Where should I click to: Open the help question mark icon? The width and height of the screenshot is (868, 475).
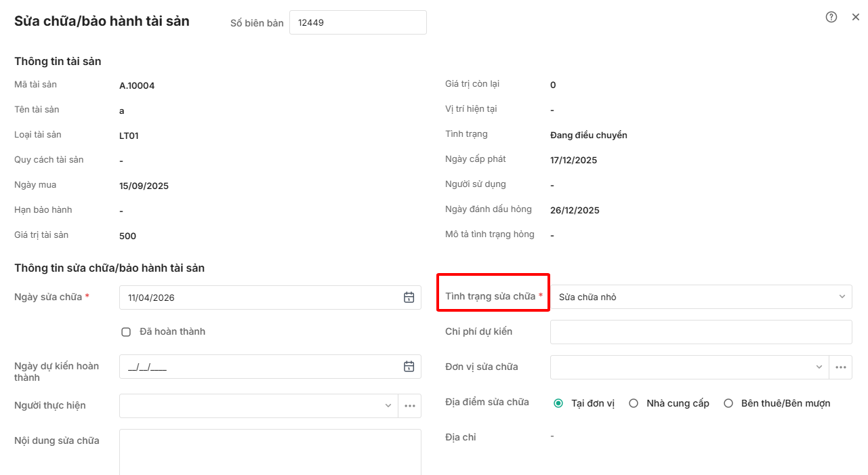(831, 18)
